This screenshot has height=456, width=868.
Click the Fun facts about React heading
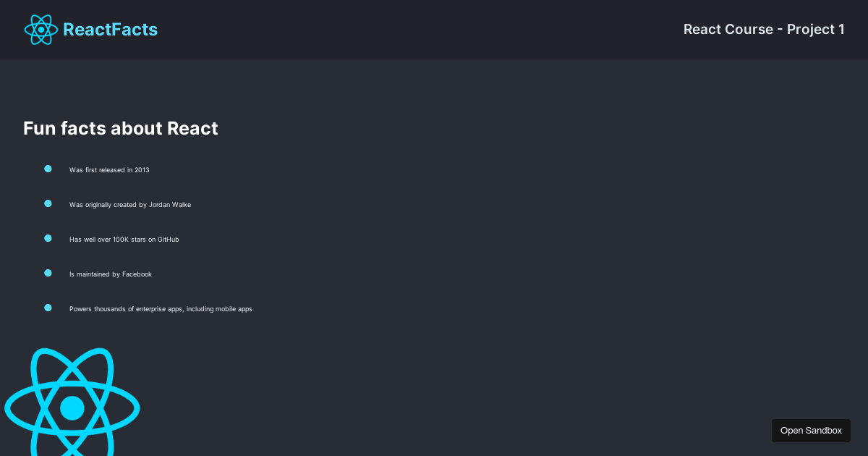click(x=120, y=128)
